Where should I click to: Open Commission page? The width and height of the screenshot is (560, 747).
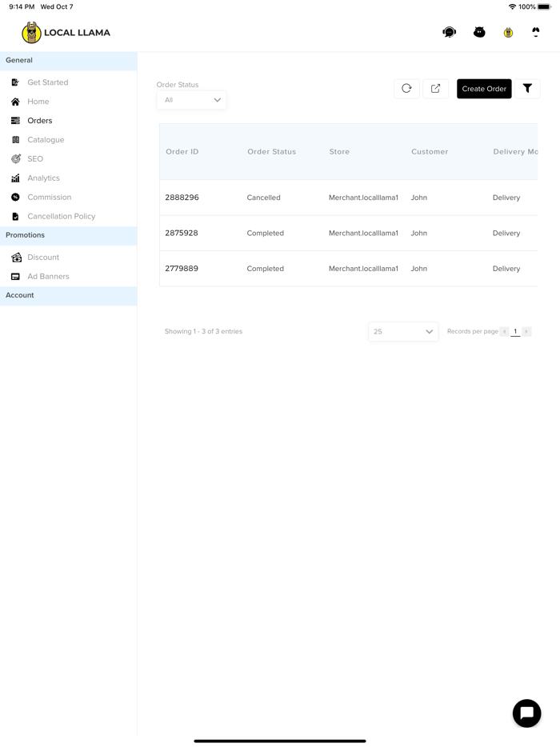[x=49, y=197]
